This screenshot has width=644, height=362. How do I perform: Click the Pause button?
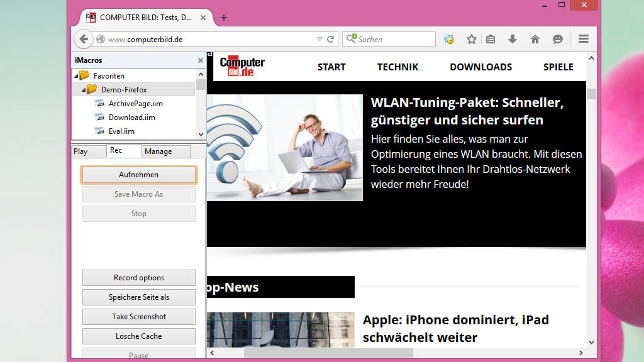[139, 354]
